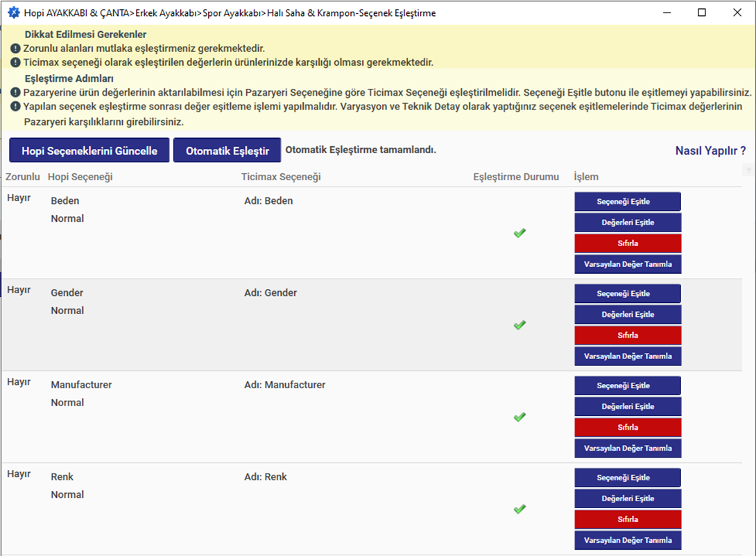Click the warning icon beside 'Pazaryerine ürün değerlerinin' notice
The width and height of the screenshot is (756, 556).
(x=15, y=92)
